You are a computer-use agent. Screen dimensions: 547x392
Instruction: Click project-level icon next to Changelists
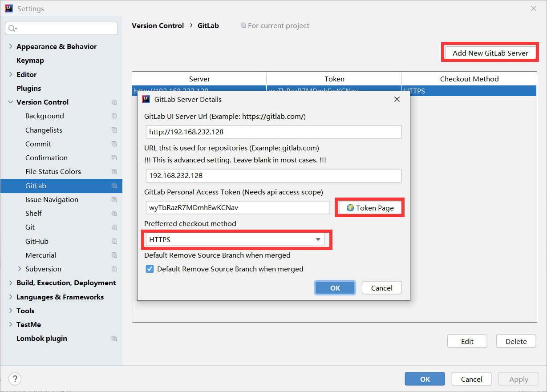(114, 130)
